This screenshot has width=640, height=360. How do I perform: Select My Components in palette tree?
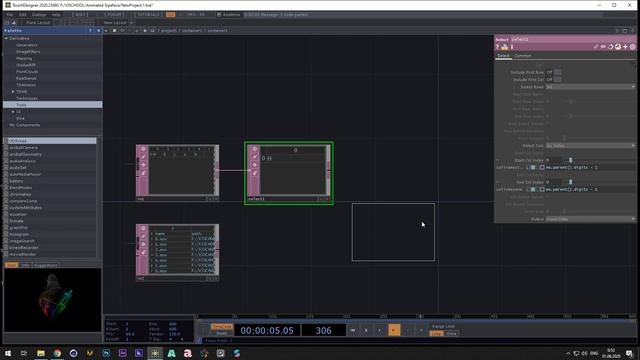pos(24,125)
